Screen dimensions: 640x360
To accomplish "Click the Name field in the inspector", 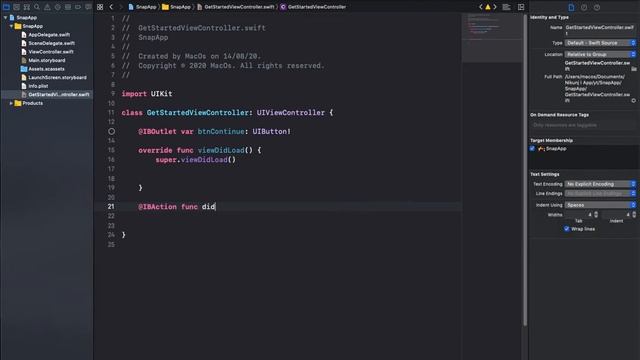I will 600,30.
